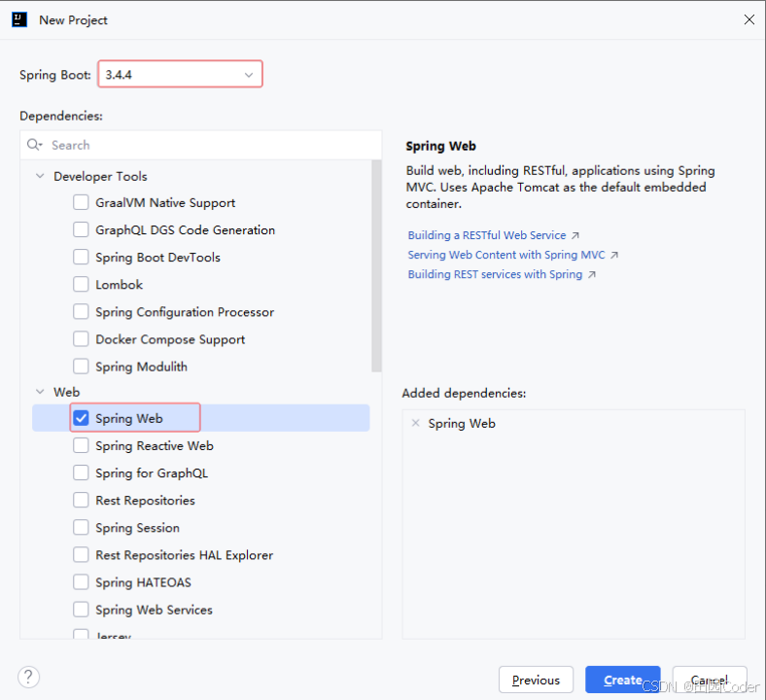This screenshot has width=766, height=700.
Task: Click the IntelliJ IDEA logo icon
Action: (x=19, y=20)
